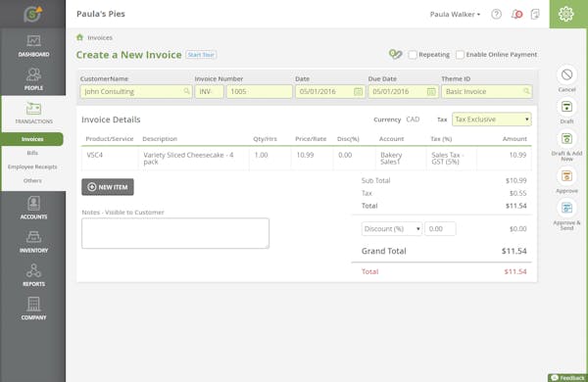
Task: Click the home icon in the breadcrumb
Action: tap(79, 37)
